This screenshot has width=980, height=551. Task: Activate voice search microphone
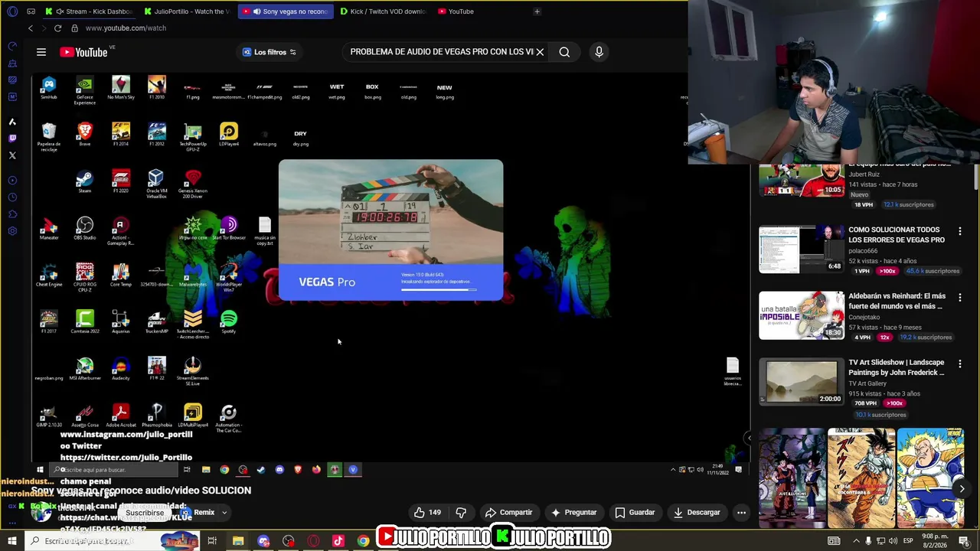[x=599, y=52]
